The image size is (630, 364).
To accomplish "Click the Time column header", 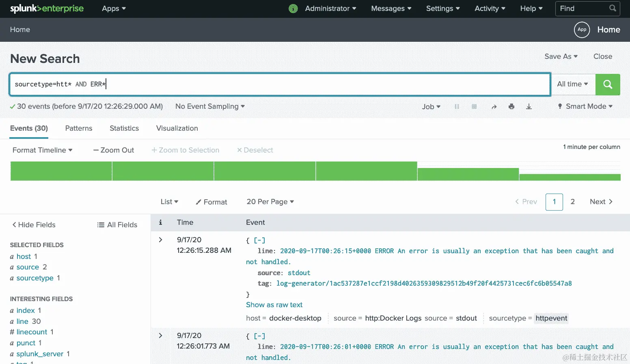I will (185, 222).
